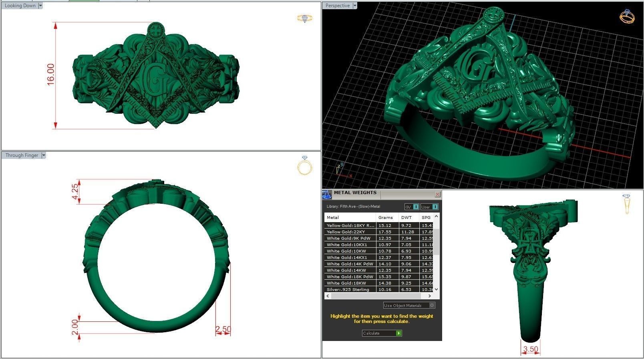Screen dimensions: 644x359
Task: Click the 11.28 DWT value
Action: 408,232
